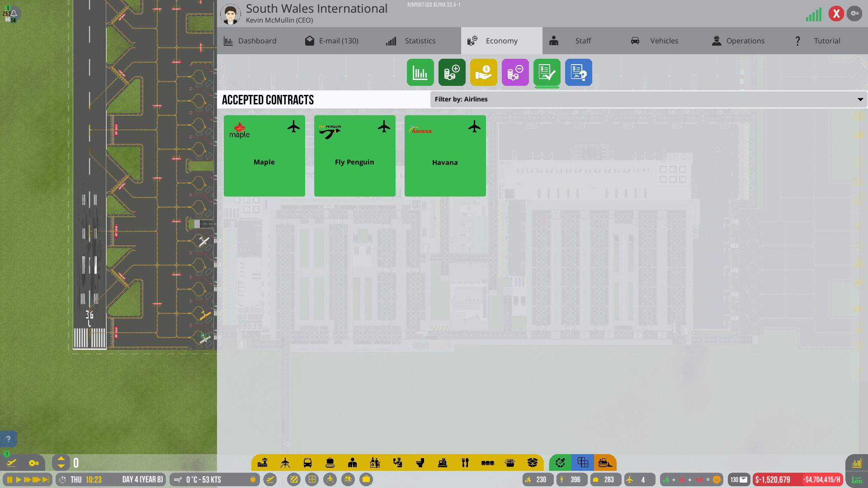Open the Operations tab

click(x=745, y=41)
